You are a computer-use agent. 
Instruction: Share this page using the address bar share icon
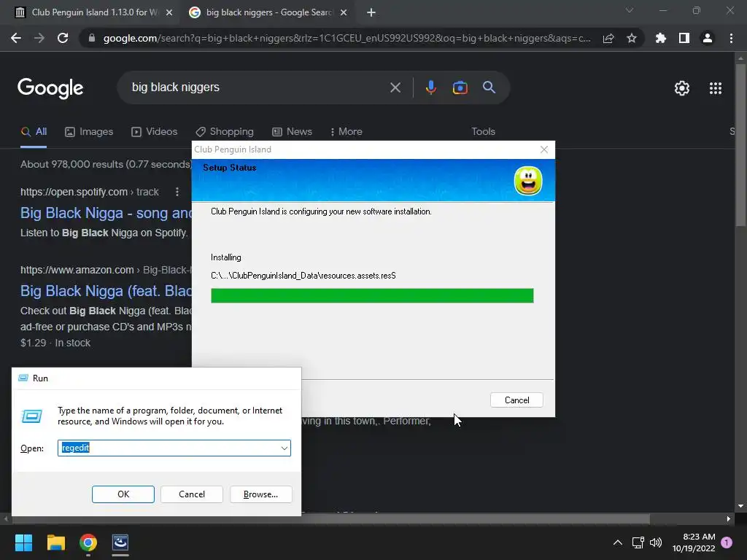click(608, 38)
